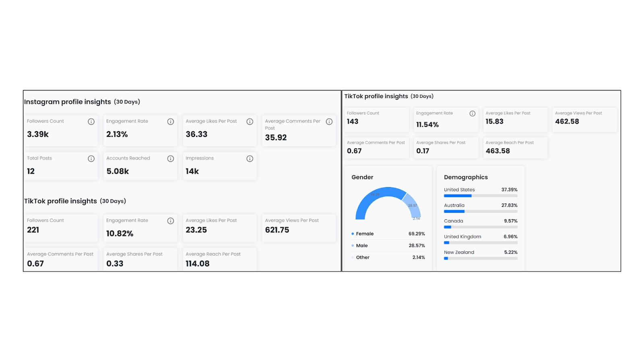Image resolution: width=644 pixels, height=362 pixels.
Task: Click the United States demographics progress bar
Action: pyautogui.click(x=481, y=196)
